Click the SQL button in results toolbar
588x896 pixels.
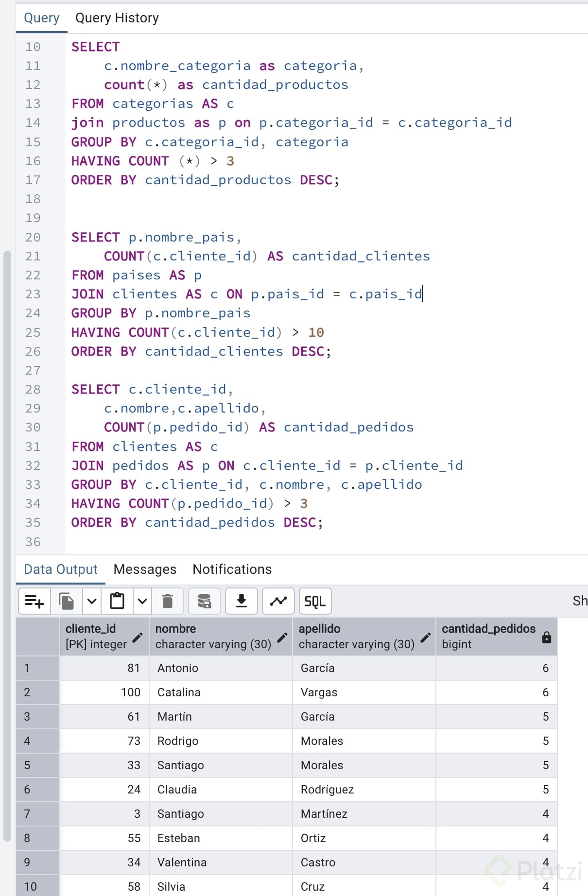315,601
